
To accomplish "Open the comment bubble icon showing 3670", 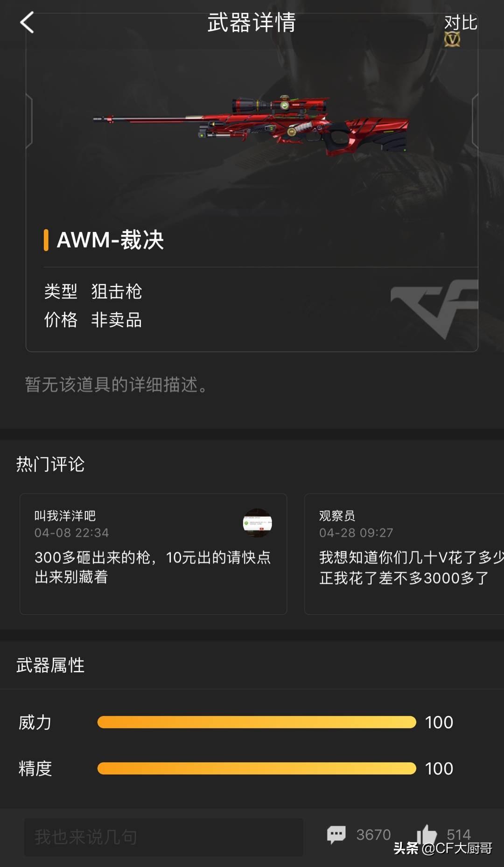I will [336, 834].
